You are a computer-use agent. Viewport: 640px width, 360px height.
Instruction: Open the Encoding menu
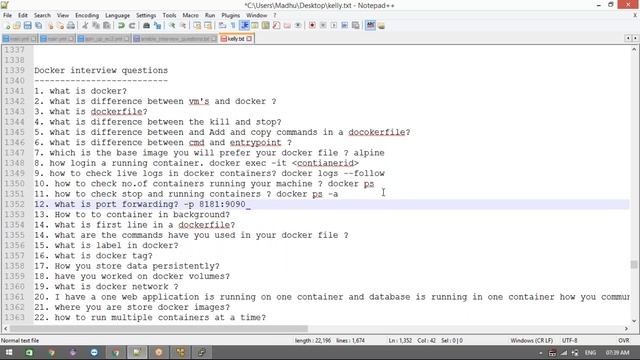point(87,16)
